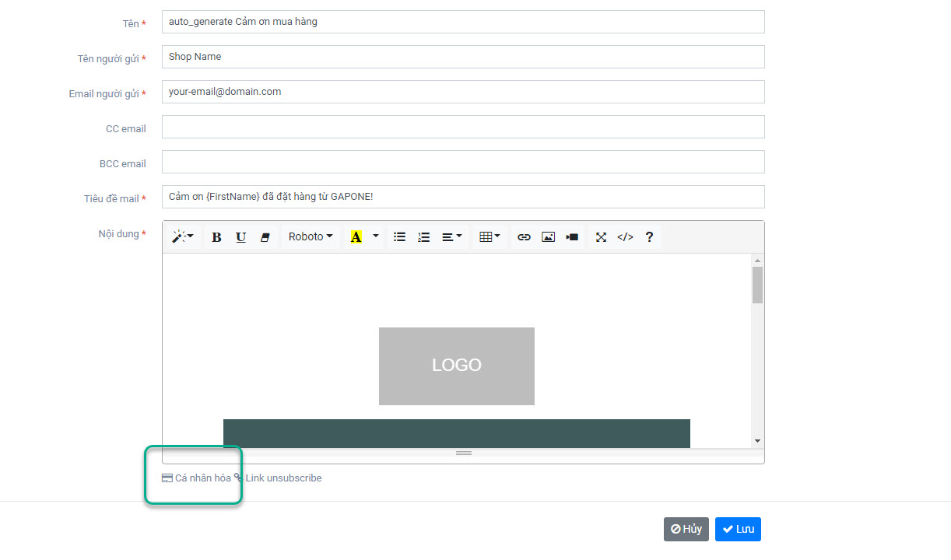Open the magic wand style dropdown
The width and height of the screenshot is (951, 560).
[183, 237]
